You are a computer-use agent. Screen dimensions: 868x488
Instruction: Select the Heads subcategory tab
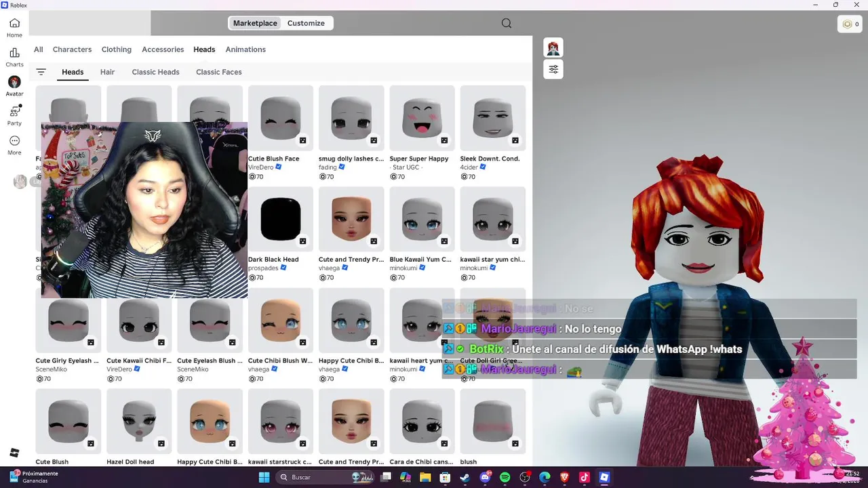coord(73,72)
